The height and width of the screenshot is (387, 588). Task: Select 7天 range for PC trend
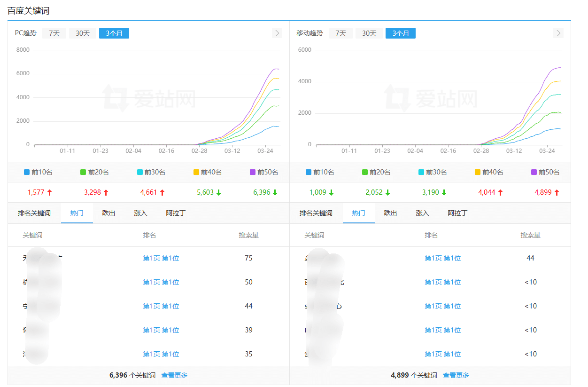click(x=54, y=33)
